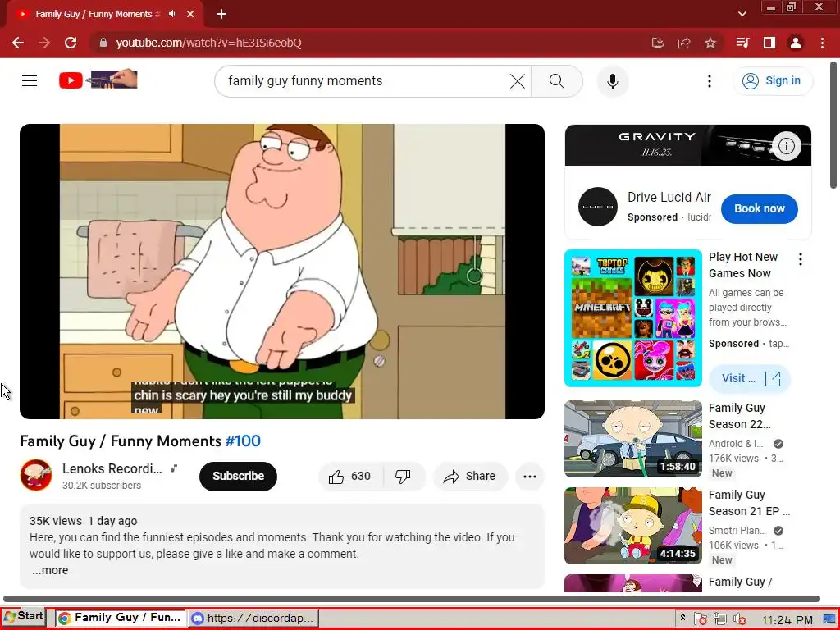Dislike this video
The width and height of the screenshot is (840, 630).
pos(403,477)
